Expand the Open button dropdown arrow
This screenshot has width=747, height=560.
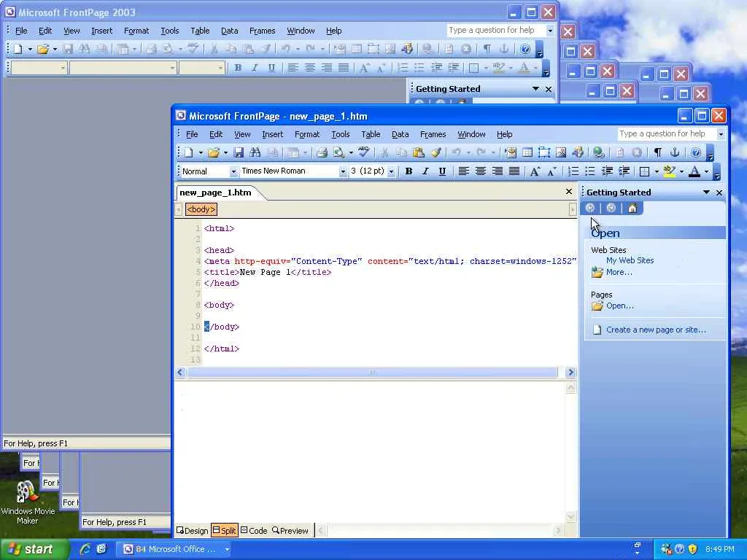(x=225, y=153)
